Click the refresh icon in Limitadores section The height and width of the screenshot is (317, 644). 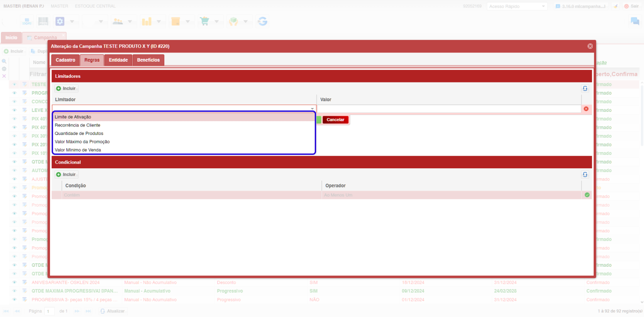coord(585,89)
